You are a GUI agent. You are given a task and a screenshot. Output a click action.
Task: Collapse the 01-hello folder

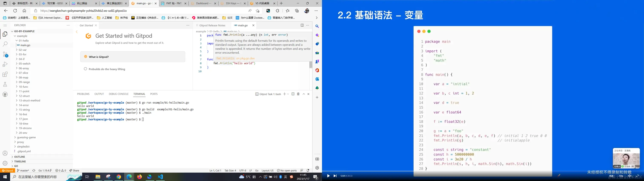tap(16, 40)
